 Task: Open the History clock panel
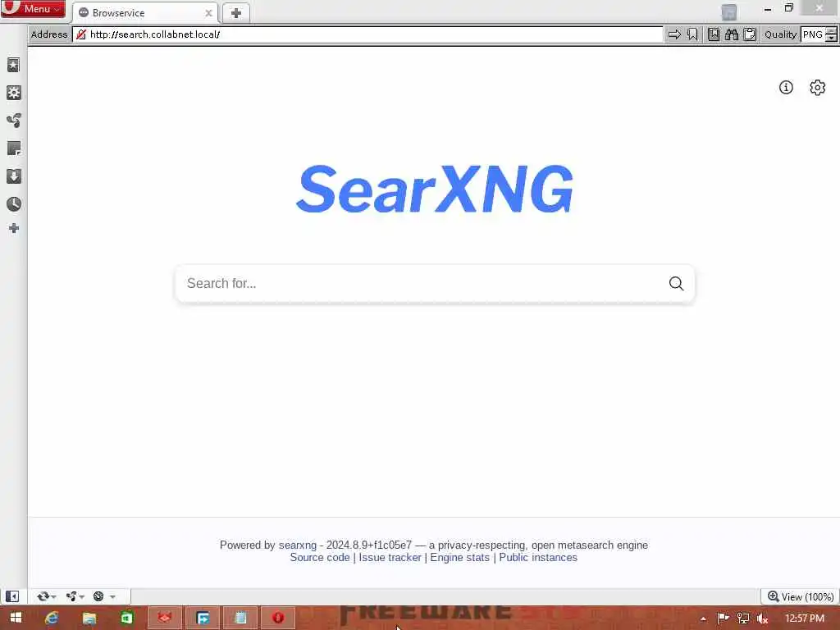coord(13,204)
